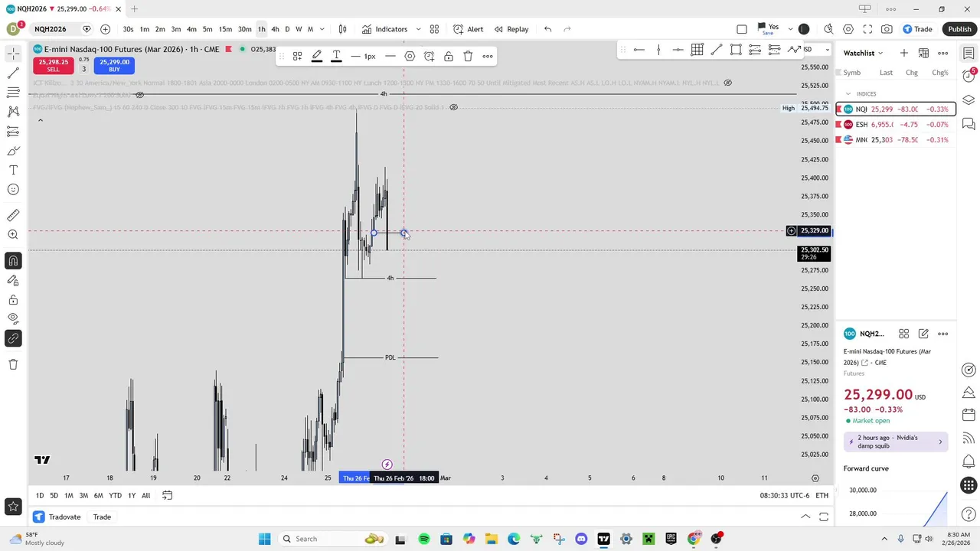
Task: Open indicator templates grid
Action: tap(434, 29)
